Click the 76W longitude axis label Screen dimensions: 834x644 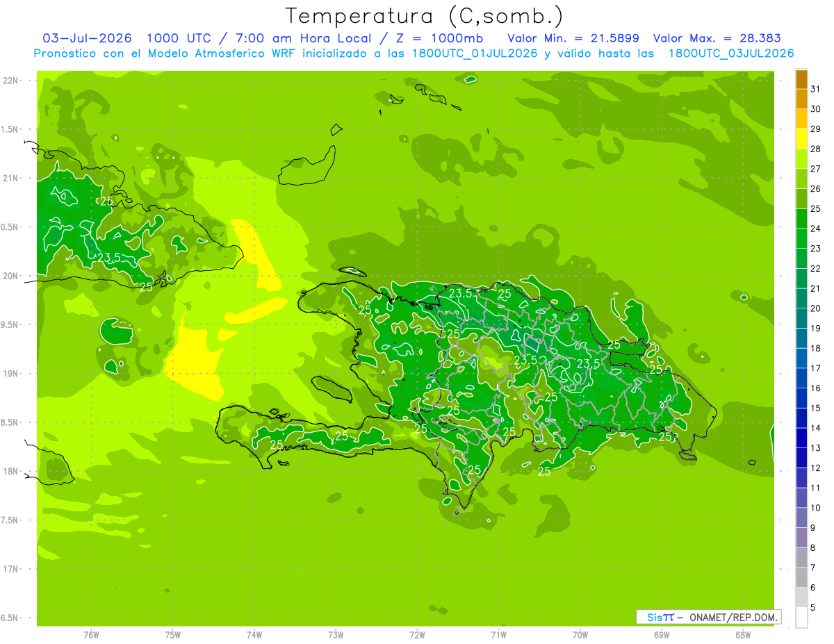[91, 634]
